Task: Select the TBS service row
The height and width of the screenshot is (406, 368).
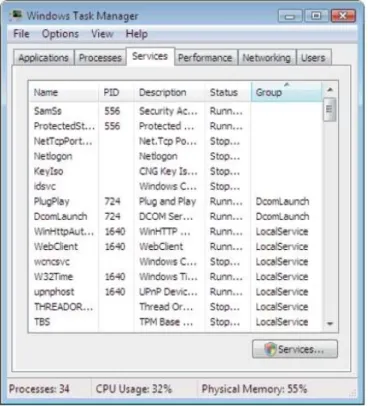Action: click(176, 322)
